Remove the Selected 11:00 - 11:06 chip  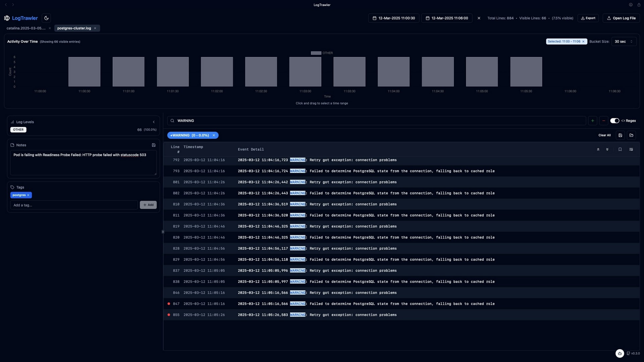[x=583, y=42]
